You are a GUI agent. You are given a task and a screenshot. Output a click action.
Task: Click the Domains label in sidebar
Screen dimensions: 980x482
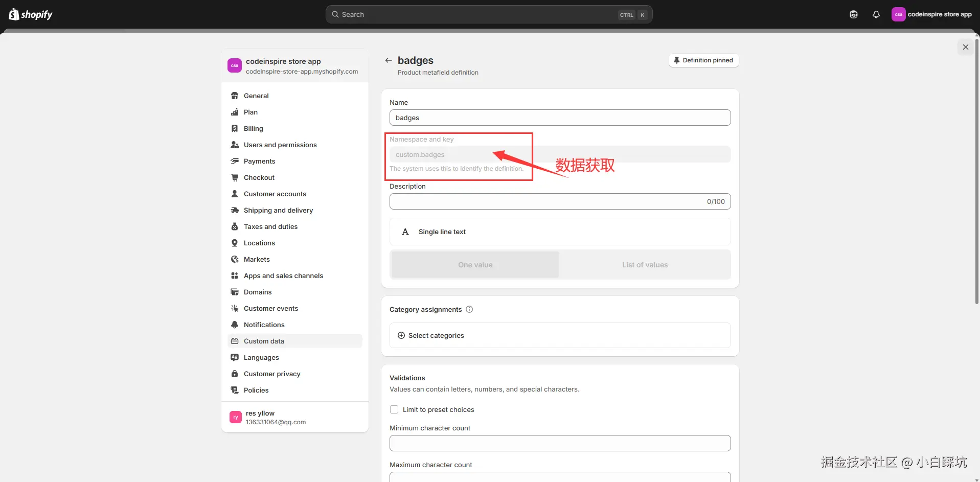pos(258,292)
